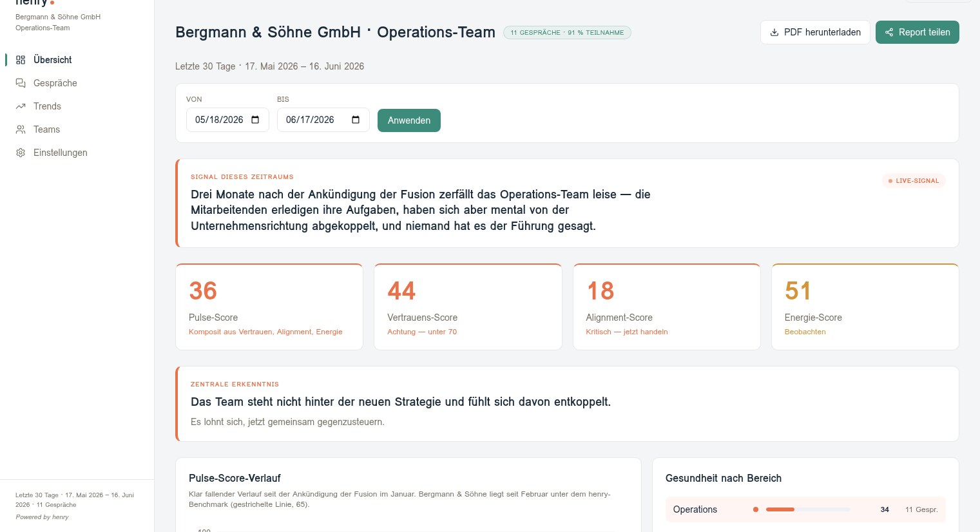Click the red status dot next to Operations

pyautogui.click(x=756, y=509)
